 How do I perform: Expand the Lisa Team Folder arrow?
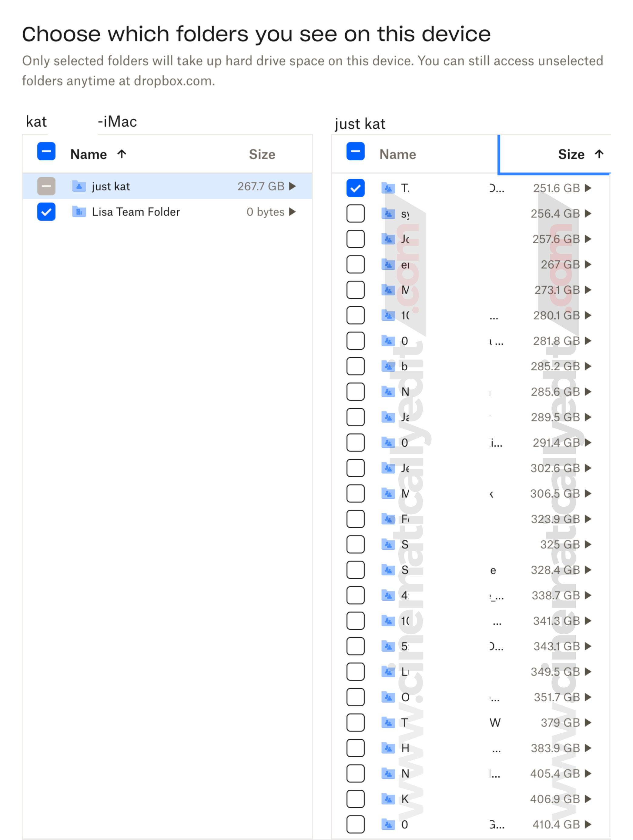292,212
